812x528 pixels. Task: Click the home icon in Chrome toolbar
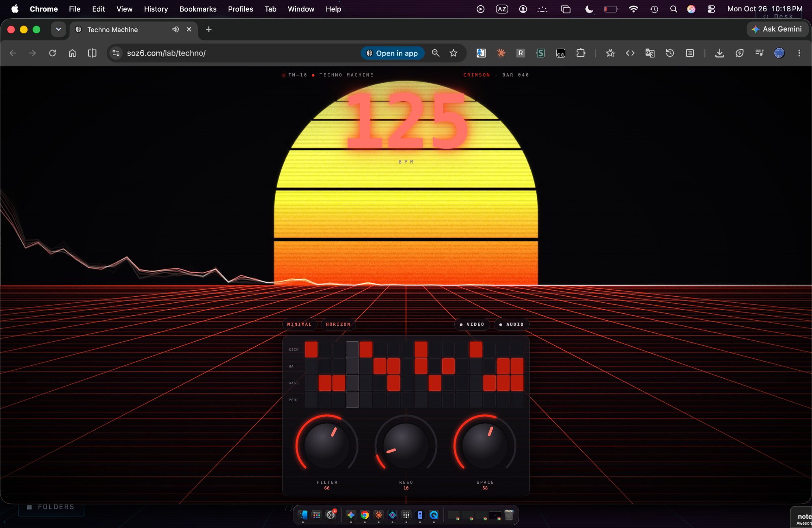pyautogui.click(x=72, y=53)
